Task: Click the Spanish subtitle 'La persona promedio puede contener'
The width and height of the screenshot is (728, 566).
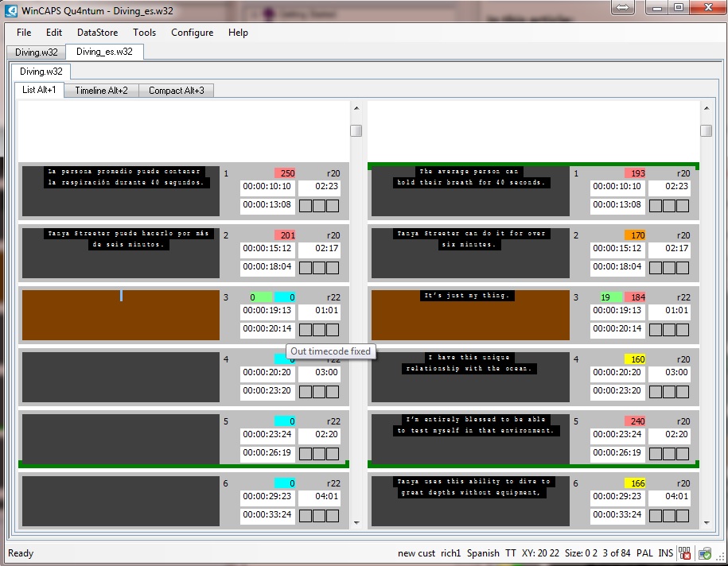Action: (121, 191)
